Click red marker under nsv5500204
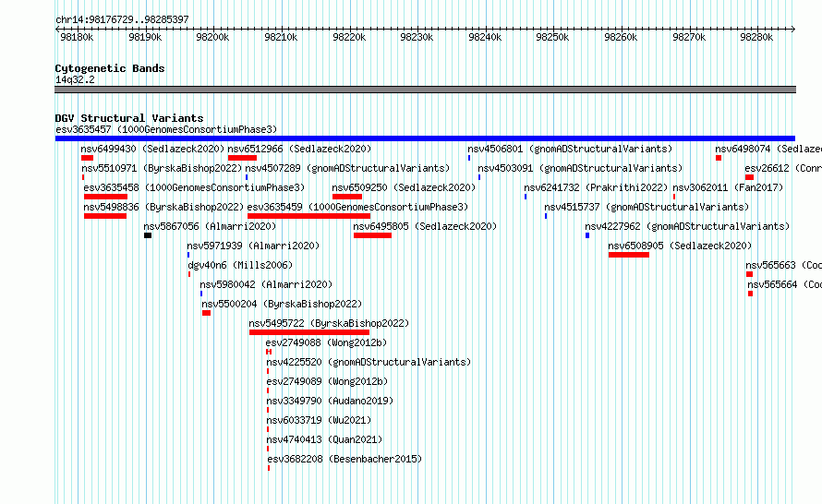The image size is (822, 504). pos(207,313)
